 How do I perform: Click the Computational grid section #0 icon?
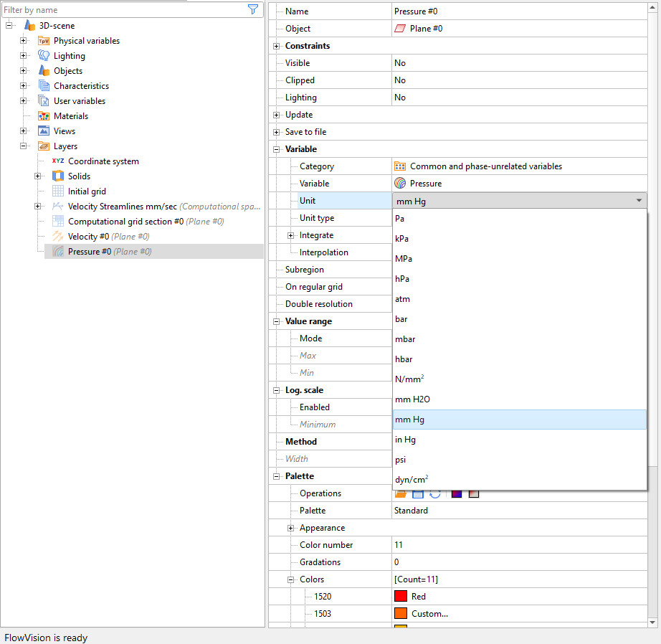tap(58, 222)
